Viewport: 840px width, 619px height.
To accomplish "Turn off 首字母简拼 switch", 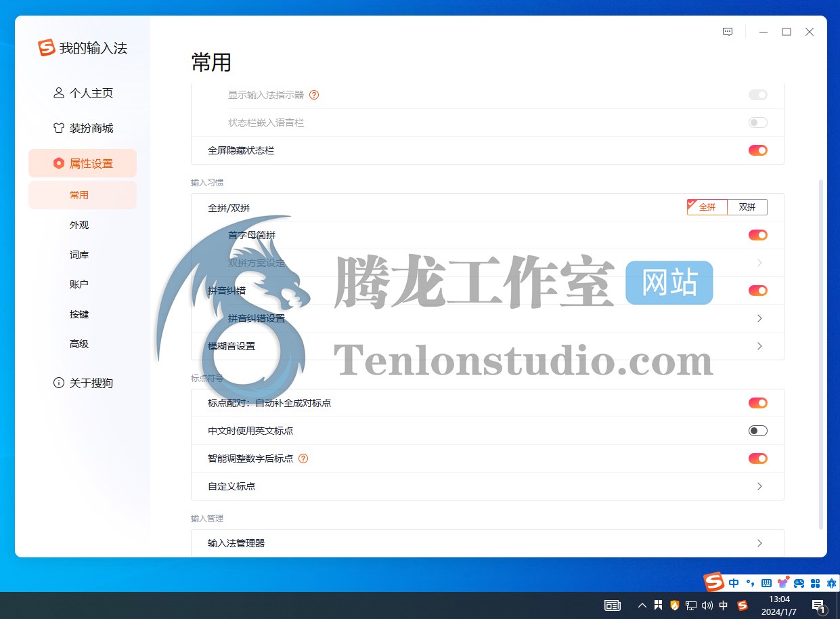I will click(x=758, y=235).
